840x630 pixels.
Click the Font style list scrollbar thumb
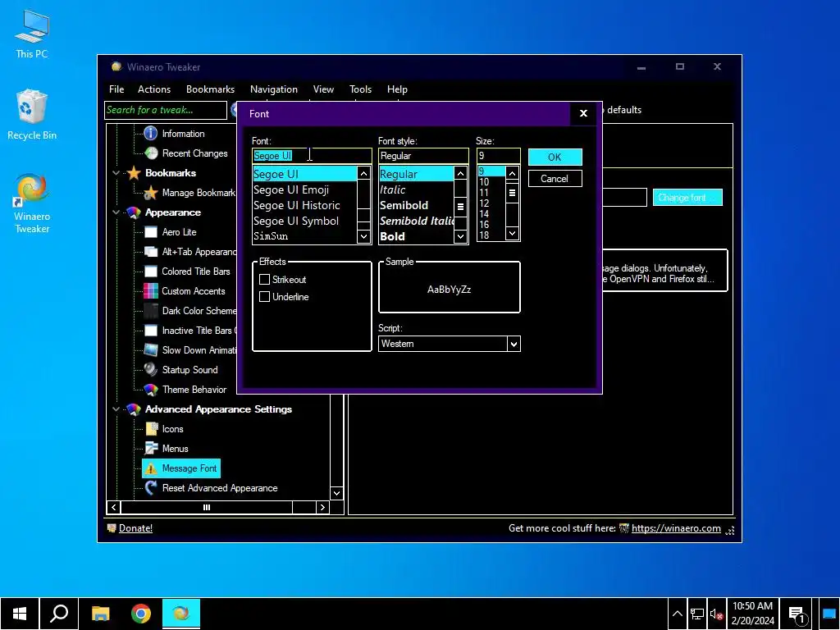click(460, 206)
